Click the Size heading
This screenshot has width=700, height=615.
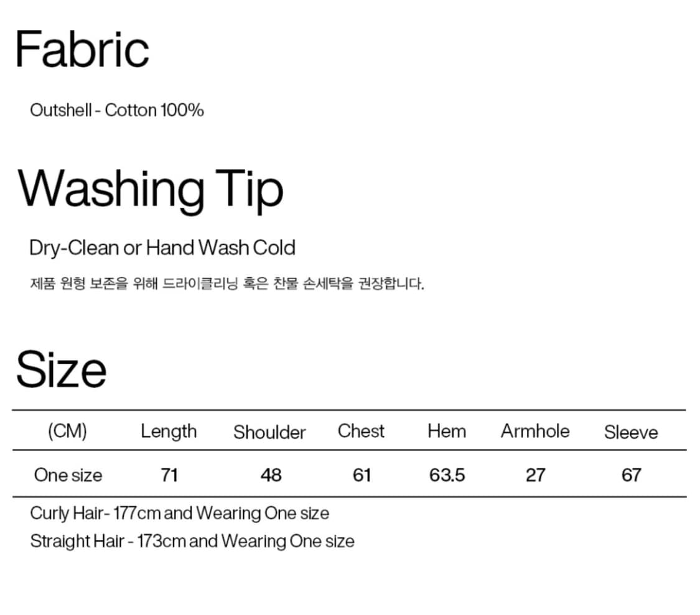click(x=61, y=369)
